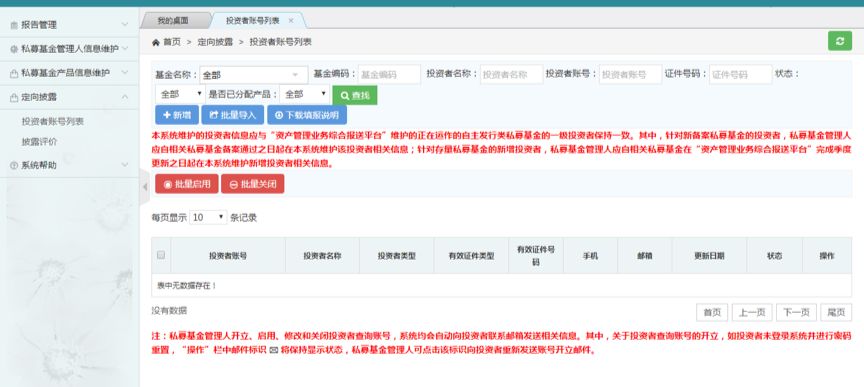Click the 首页 breadcrumb link

171,42
